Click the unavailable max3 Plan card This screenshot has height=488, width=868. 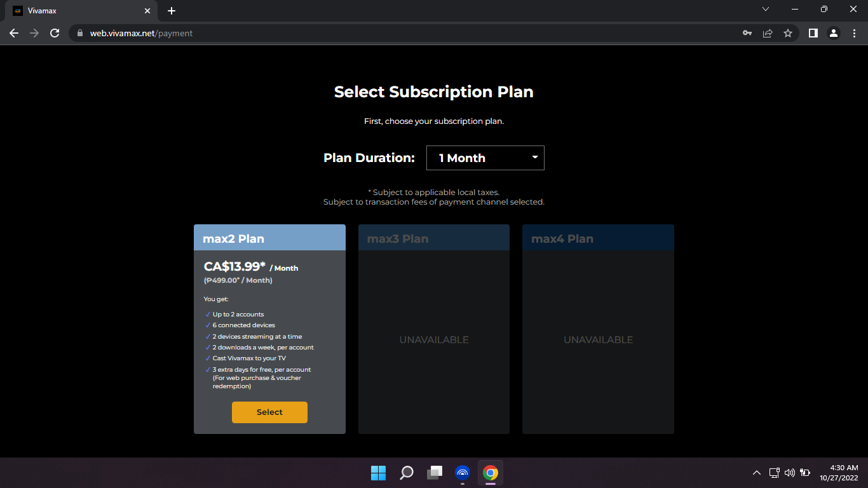tap(434, 329)
